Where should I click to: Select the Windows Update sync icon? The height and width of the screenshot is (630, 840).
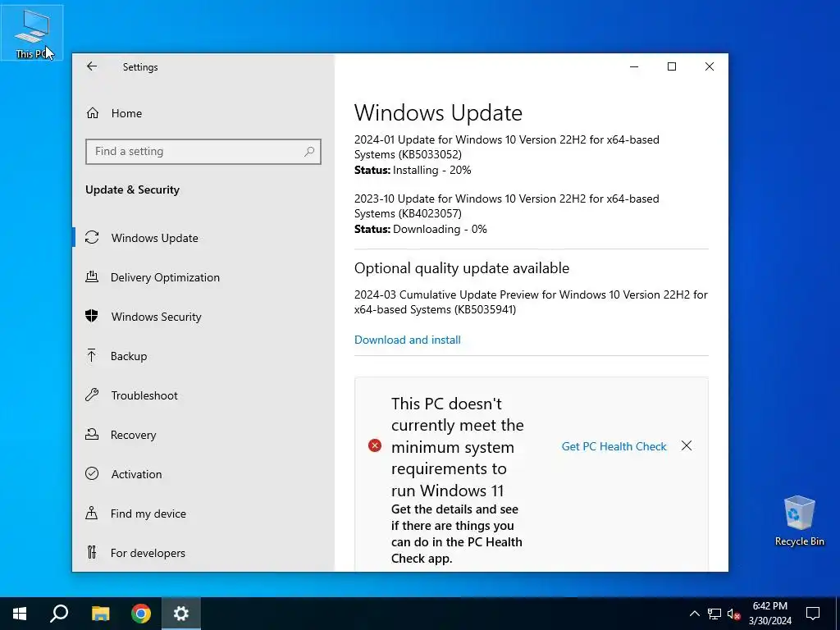click(92, 237)
